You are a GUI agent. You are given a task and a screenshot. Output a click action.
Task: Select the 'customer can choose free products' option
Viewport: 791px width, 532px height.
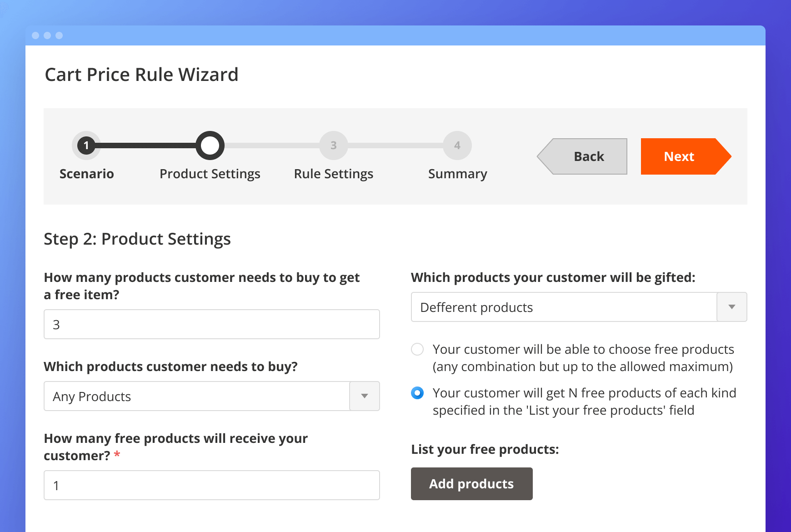coord(417,349)
